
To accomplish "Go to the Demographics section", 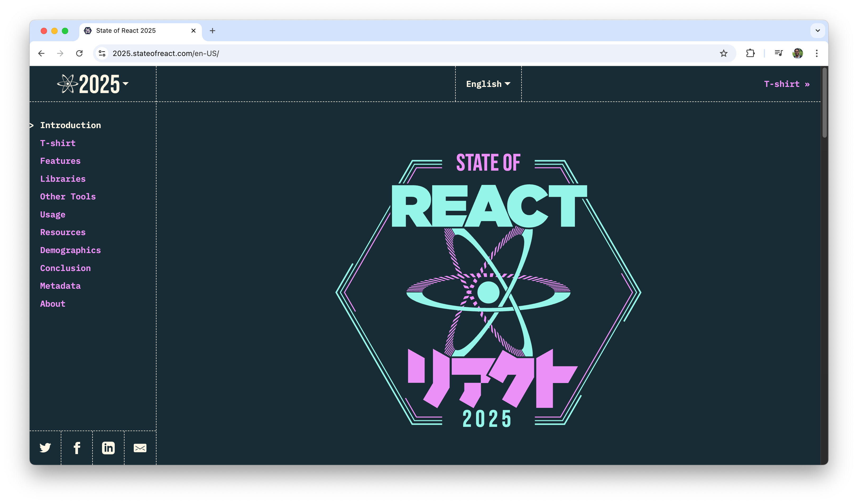I will pyautogui.click(x=70, y=250).
